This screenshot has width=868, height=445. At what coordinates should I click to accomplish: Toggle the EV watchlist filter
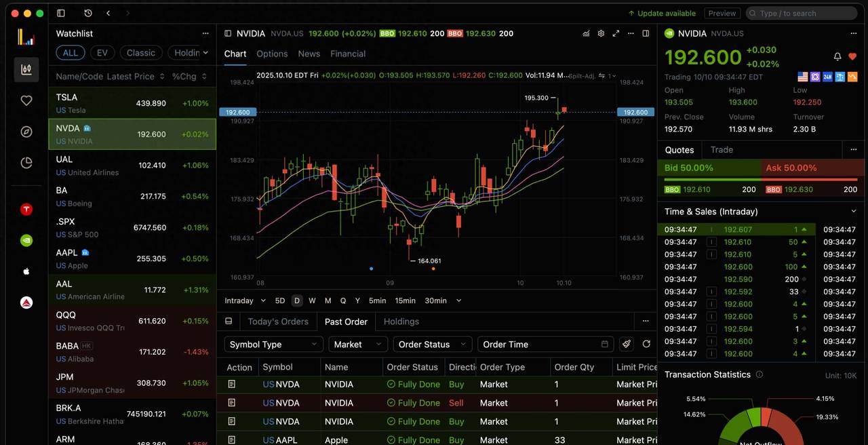[x=102, y=52]
